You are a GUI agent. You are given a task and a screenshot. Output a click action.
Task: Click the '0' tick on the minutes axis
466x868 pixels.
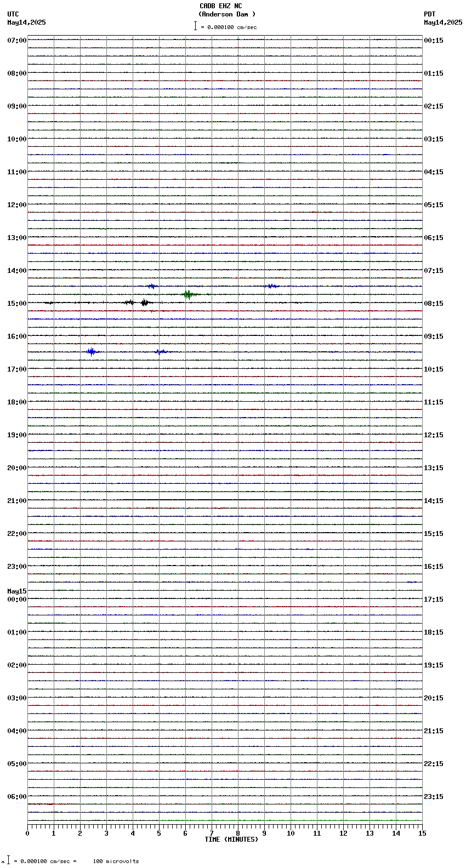coord(27,833)
